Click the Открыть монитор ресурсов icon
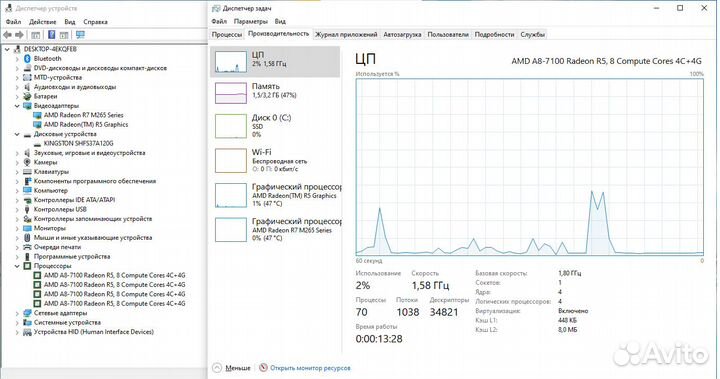This screenshot has height=379, width=720. [x=263, y=368]
